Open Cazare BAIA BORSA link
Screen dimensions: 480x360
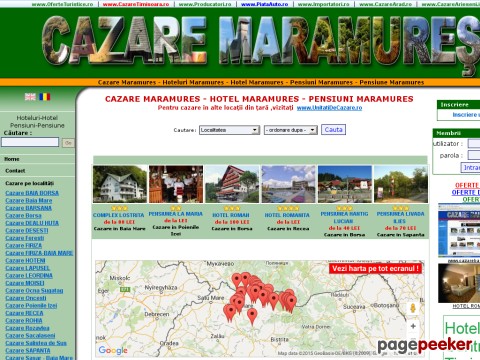[x=32, y=193]
